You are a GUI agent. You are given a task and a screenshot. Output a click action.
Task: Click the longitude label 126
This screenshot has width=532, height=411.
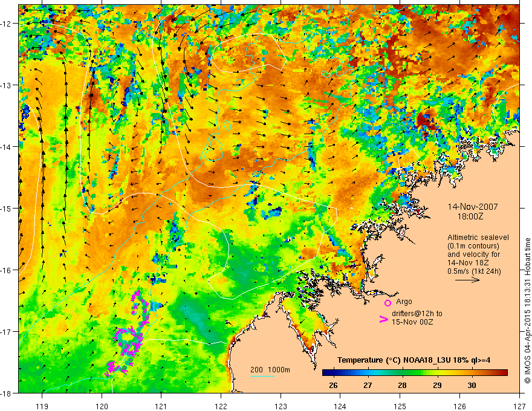pos(459,406)
